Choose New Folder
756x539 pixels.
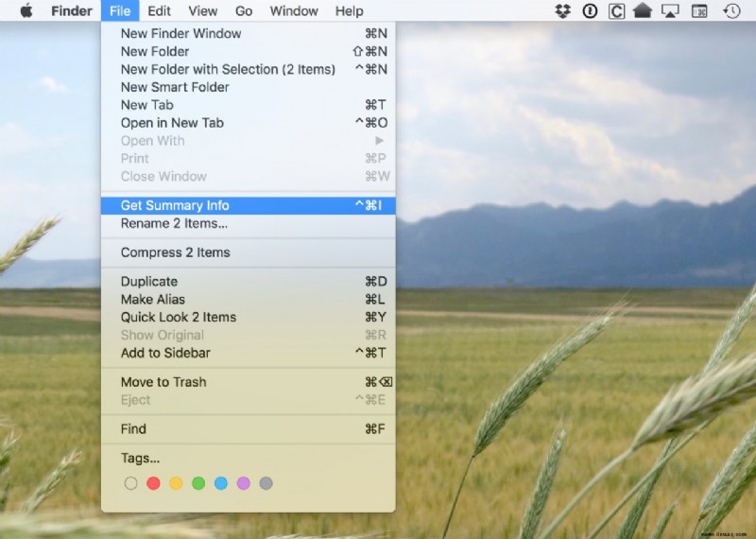(249, 51)
